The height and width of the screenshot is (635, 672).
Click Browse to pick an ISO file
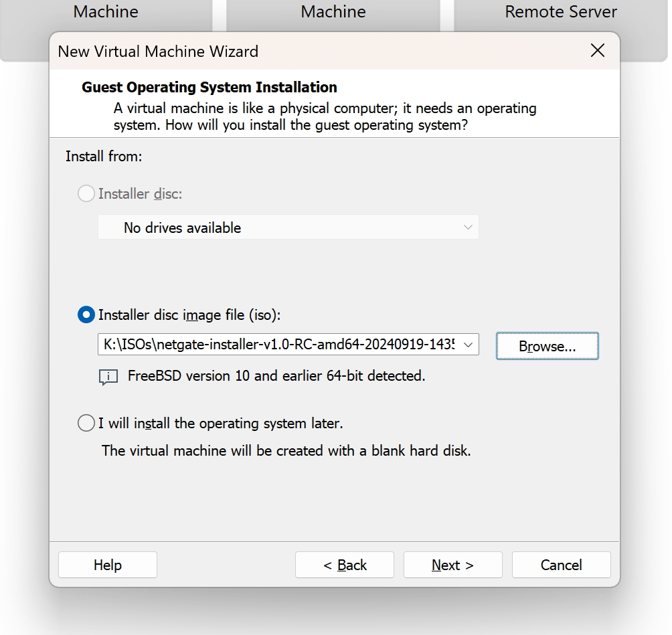(x=548, y=346)
